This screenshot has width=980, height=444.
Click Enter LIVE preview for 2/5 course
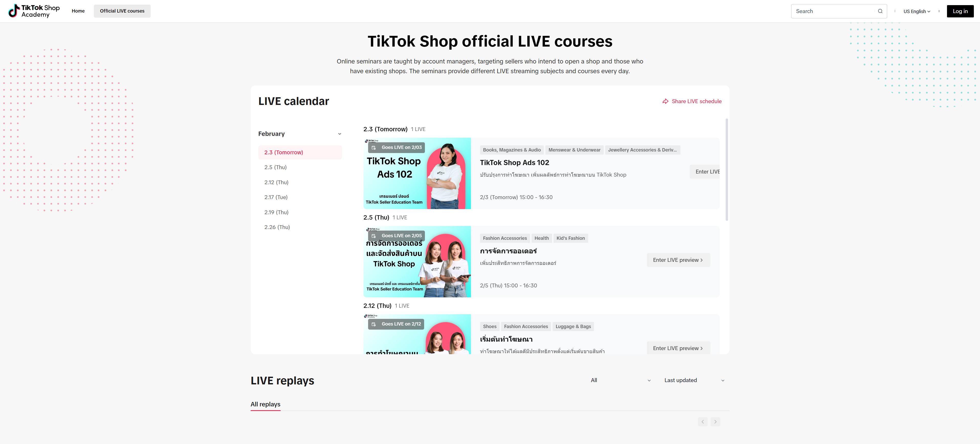pyautogui.click(x=678, y=260)
